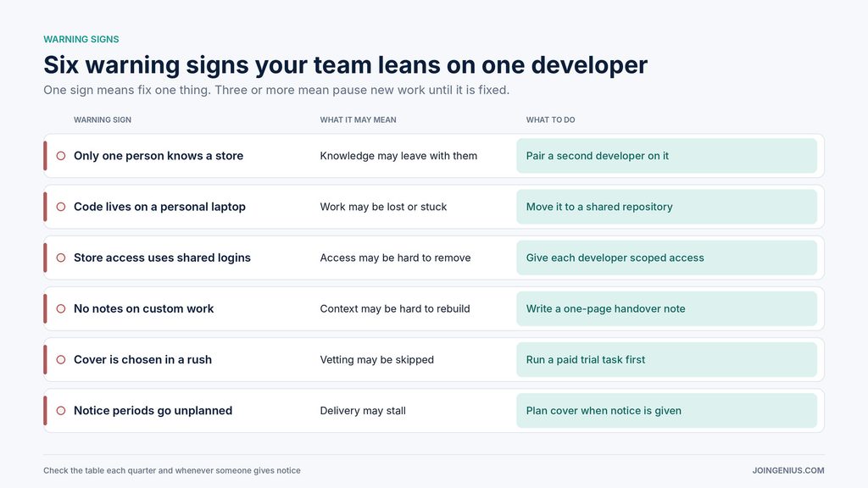Click the circle beside 'No notes on custom work'
868x488 pixels.
tap(61, 308)
